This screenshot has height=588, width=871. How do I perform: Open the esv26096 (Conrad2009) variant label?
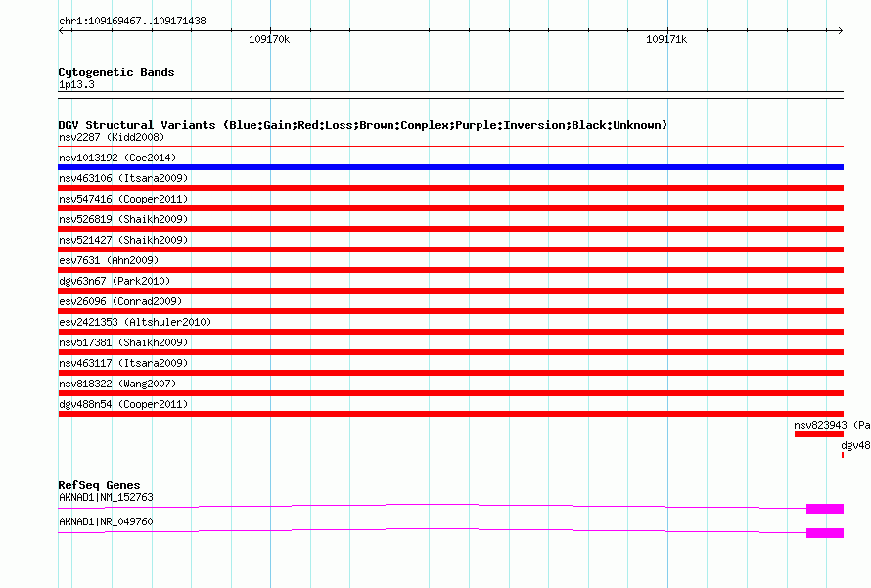click(120, 301)
